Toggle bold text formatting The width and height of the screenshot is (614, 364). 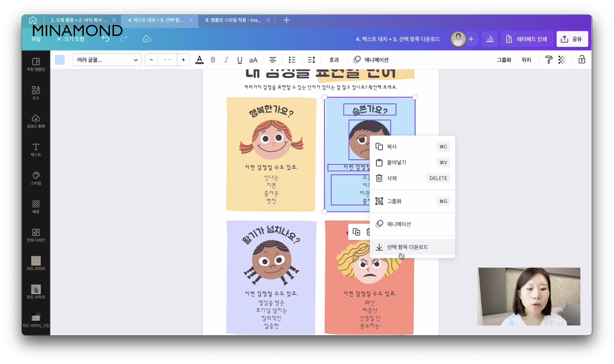(213, 60)
